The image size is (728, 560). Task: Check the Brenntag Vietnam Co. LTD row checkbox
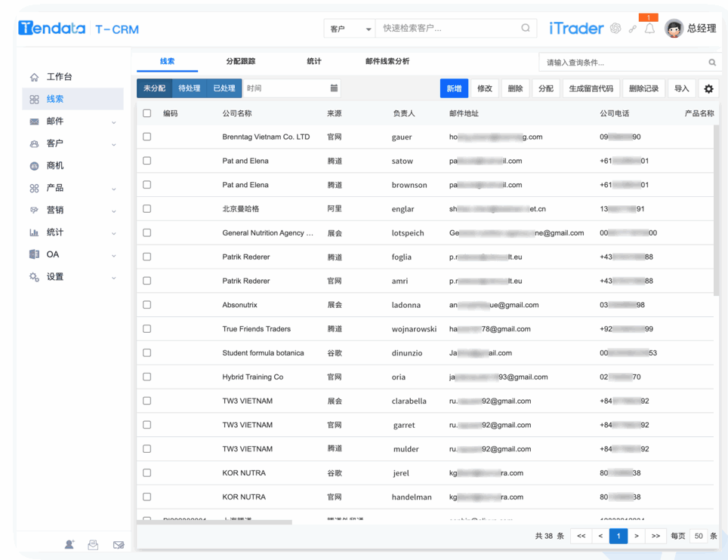[147, 137]
